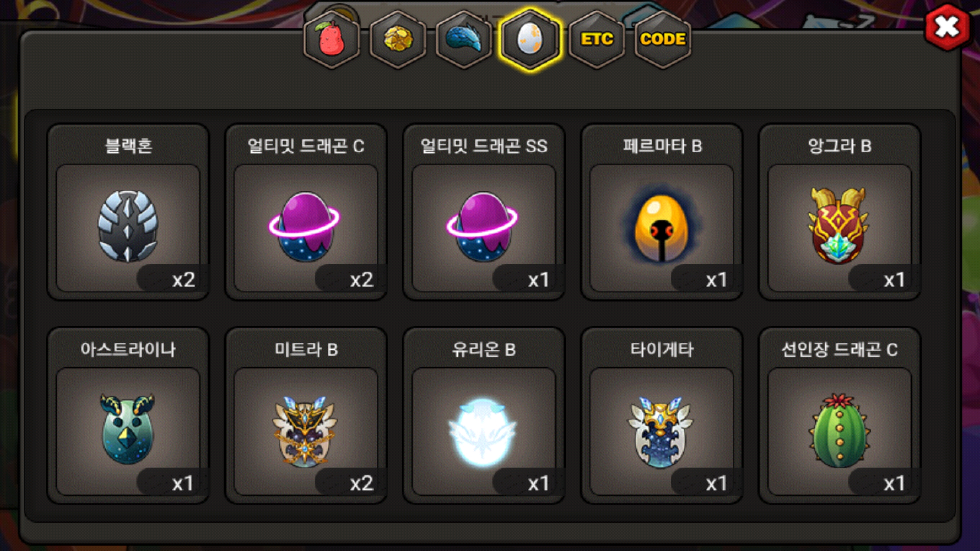Select the gold nugget tab icon
980x551 pixels.
click(398, 39)
